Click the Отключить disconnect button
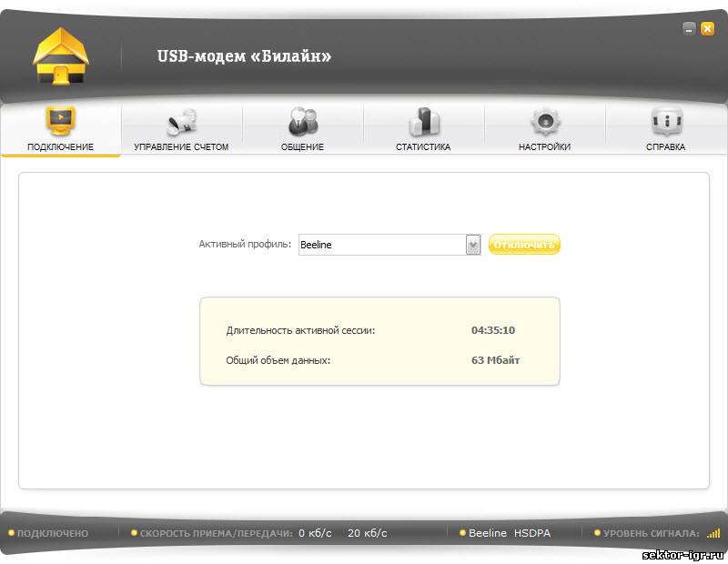The image size is (728, 564). coord(524,244)
